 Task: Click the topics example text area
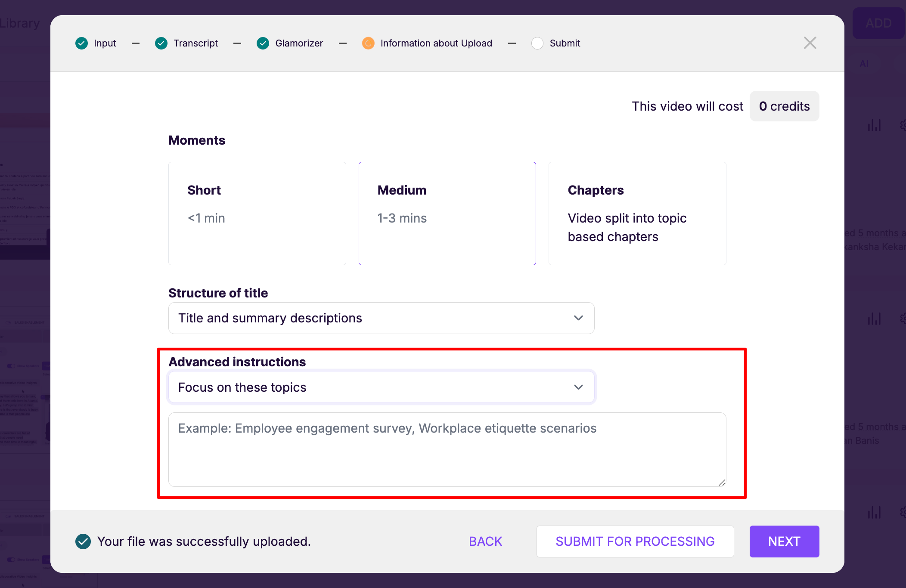pos(447,450)
